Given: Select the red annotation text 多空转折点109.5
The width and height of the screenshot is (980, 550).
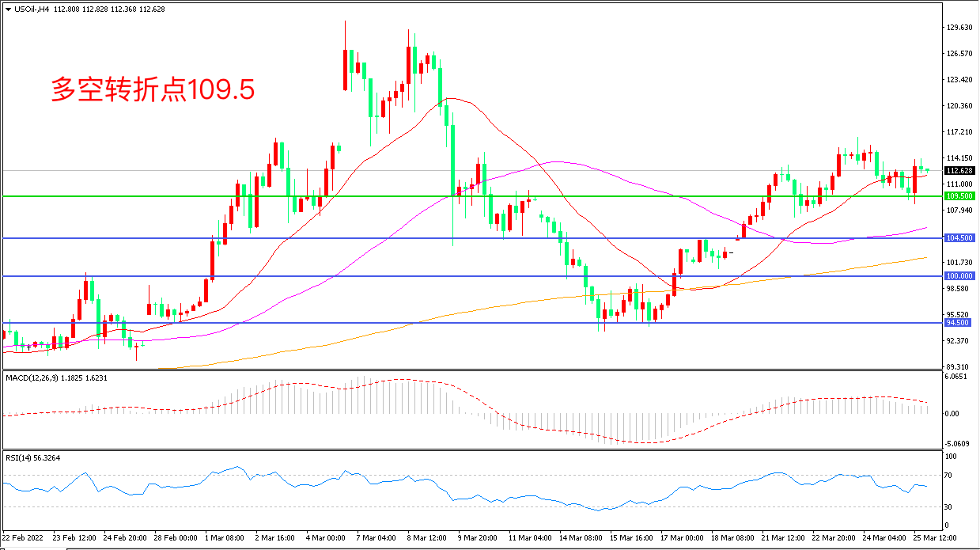Looking at the screenshot, I should tap(153, 89).
